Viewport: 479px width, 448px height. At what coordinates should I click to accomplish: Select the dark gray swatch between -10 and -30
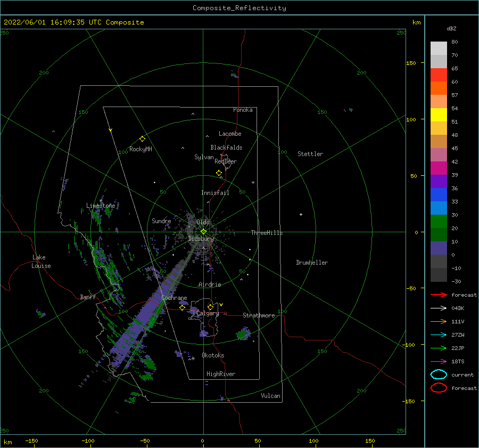(x=439, y=275)
